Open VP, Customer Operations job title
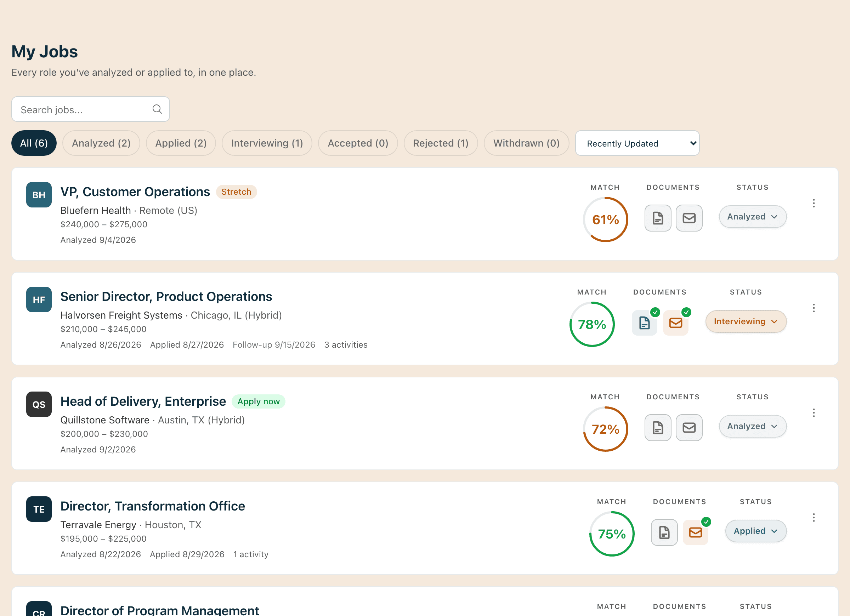The height and width of the screenshot is (616, 850). point(135,192)
